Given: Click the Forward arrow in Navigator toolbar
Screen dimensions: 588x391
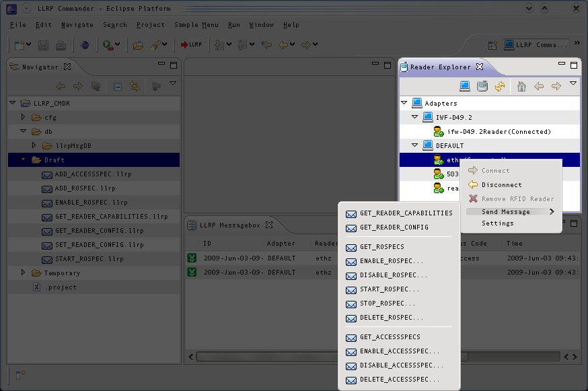Looking at the screenshot, I should 78,86.
